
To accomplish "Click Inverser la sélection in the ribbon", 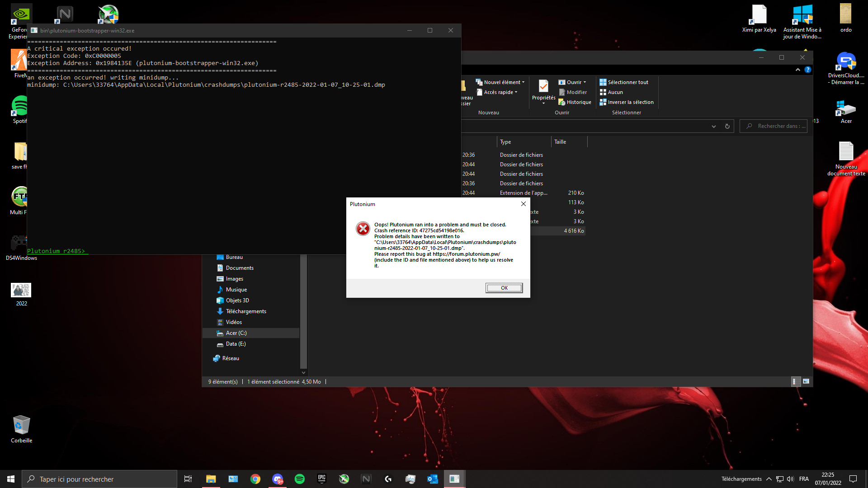I will (627, 102).
